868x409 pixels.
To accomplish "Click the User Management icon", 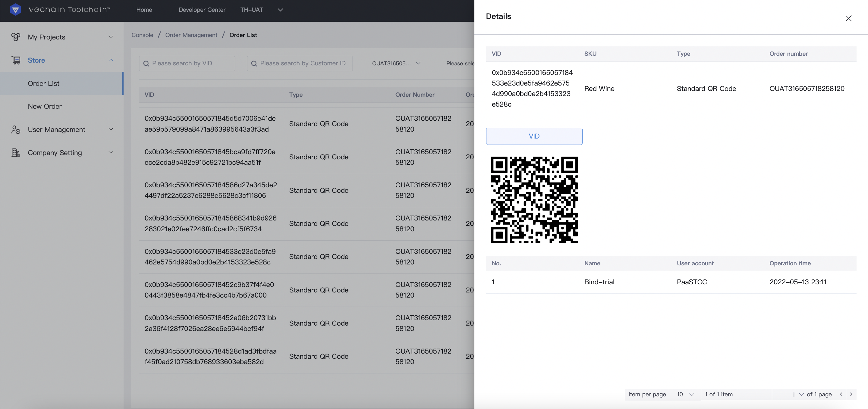I will point(15,130).
